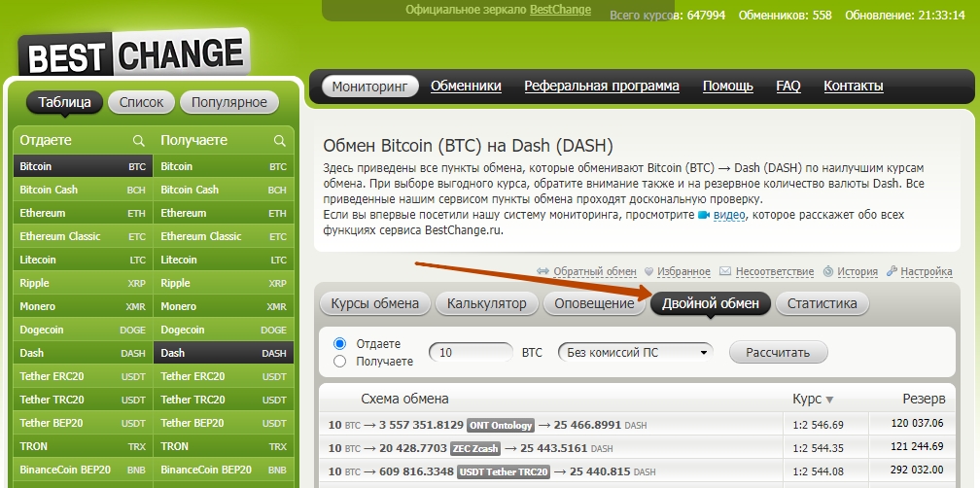Switch to the Курсы обмена tab

pyautogui.click(x=375, y=303)
